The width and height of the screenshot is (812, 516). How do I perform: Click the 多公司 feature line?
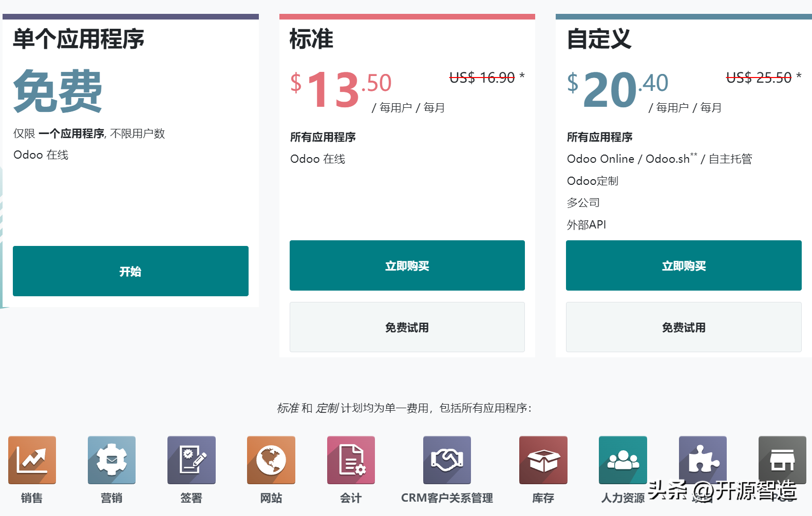[x=583, y=203]
